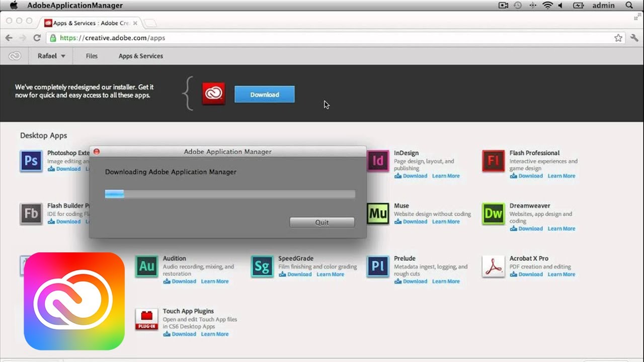The image size is (644, 362).
Task: Learn more about Prelude
Action: coord(446,282)
